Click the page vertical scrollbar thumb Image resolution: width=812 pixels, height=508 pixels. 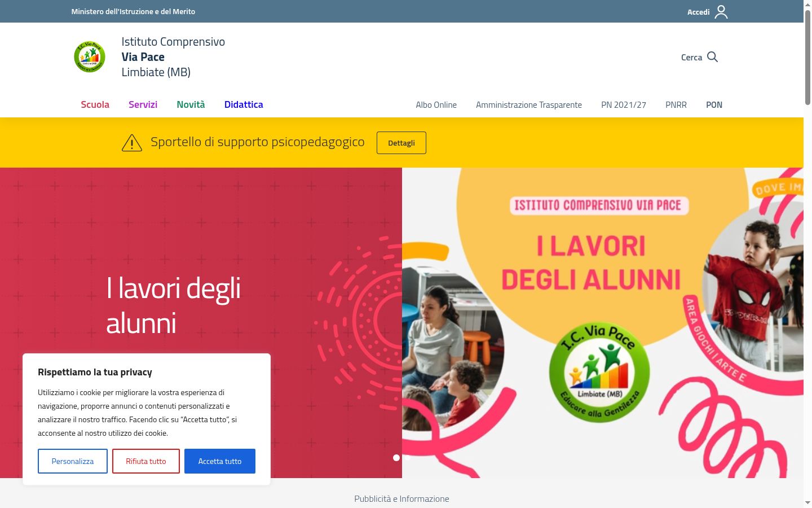pyautogui.click(x=807, y=56)
